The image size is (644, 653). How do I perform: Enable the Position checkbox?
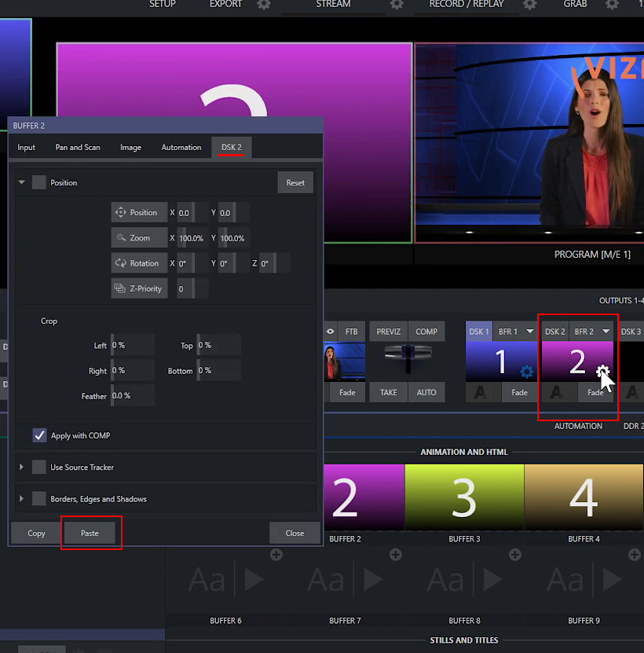pyautogui.click(x=39, y=182)
